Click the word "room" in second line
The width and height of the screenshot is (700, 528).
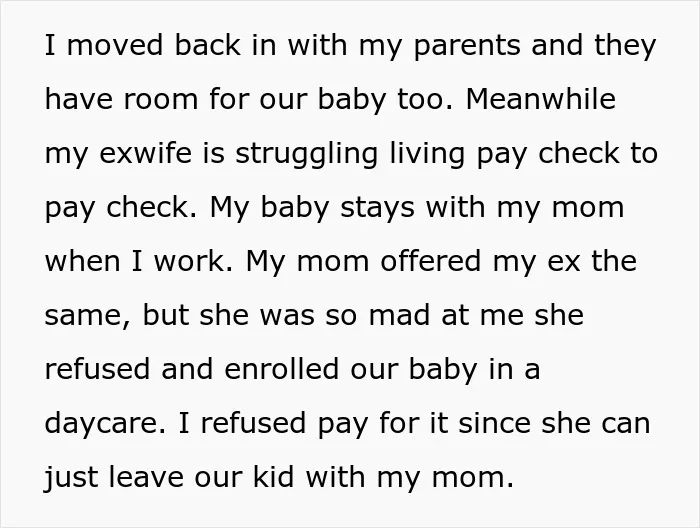160,100
